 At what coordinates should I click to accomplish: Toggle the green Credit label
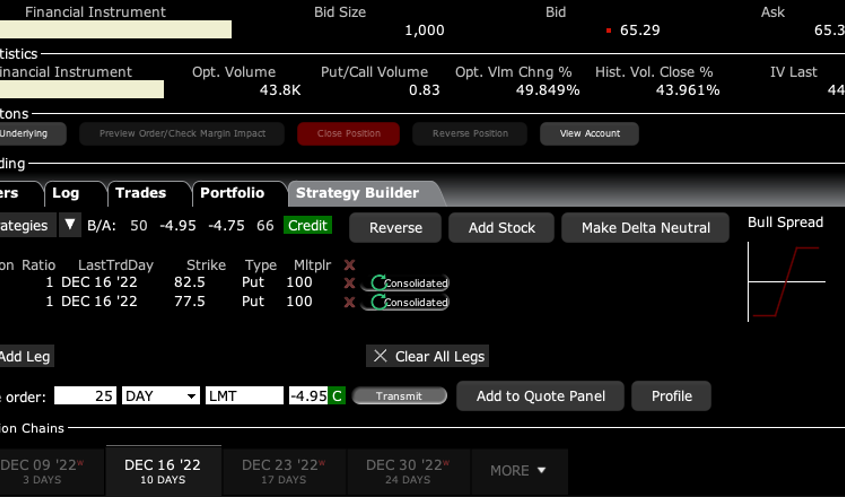(308, 225)
